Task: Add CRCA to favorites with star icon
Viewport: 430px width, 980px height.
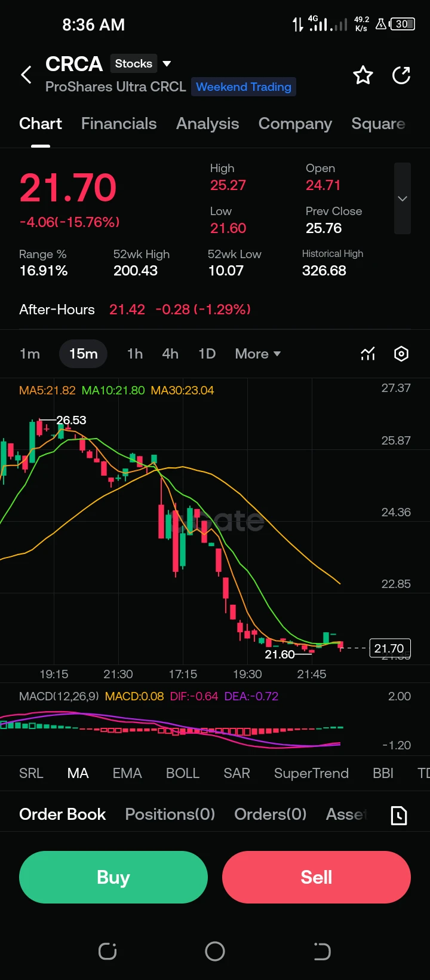Action: tap(363, 75)
